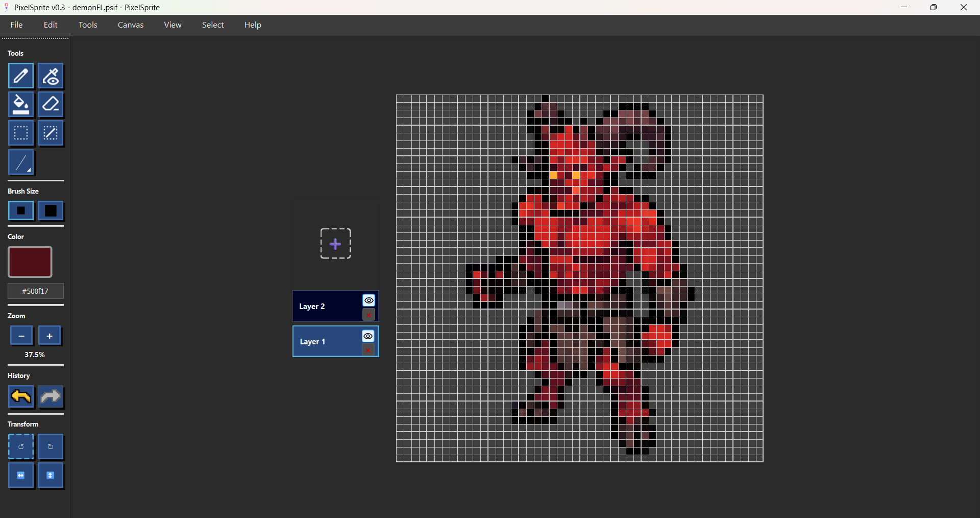The width and height of the screenshot is (980, 518).
Task: Open the Tools menu
Action: (88, 25)
